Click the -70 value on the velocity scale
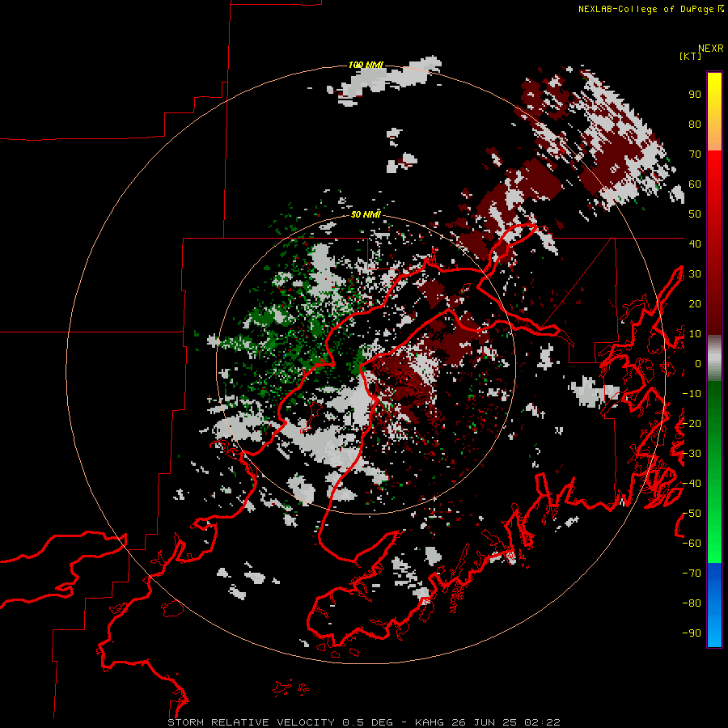 click(x=692, y=574)
